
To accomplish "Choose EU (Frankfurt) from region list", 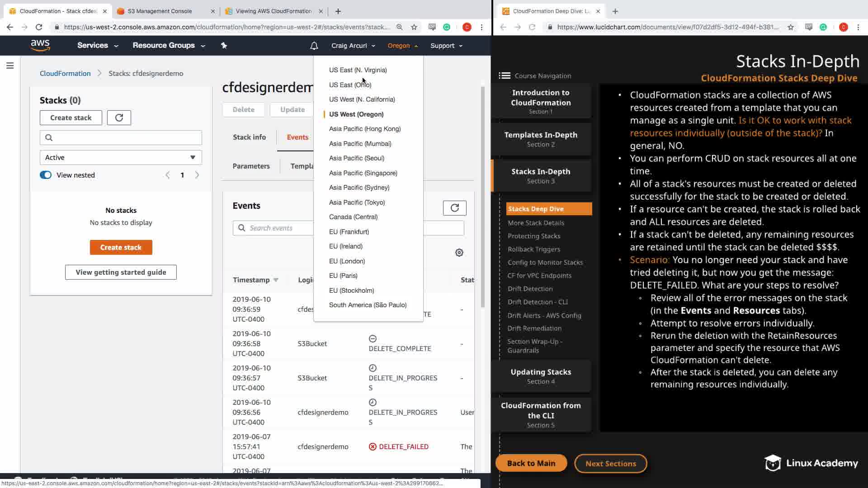I will pos(349,232).
